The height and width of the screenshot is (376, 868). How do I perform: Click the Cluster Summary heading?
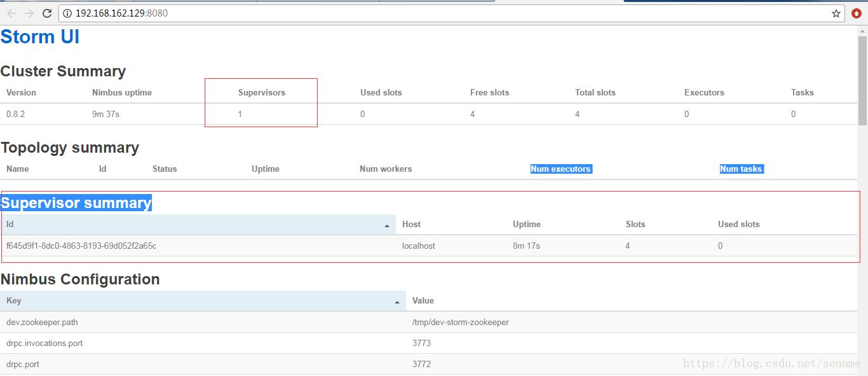(64, 71)
